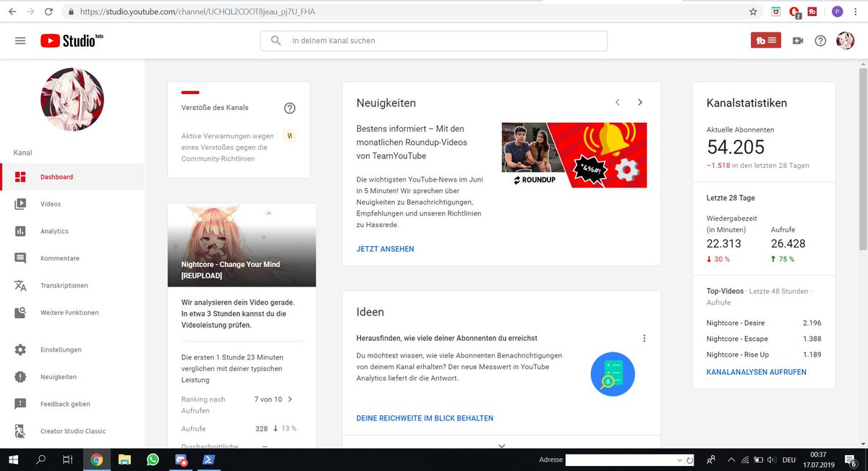The width and height of the screenshot is (868, 471).
Task: Click the Videos sidebar icon
Action: pyautogui.click(x=20, y=204)
